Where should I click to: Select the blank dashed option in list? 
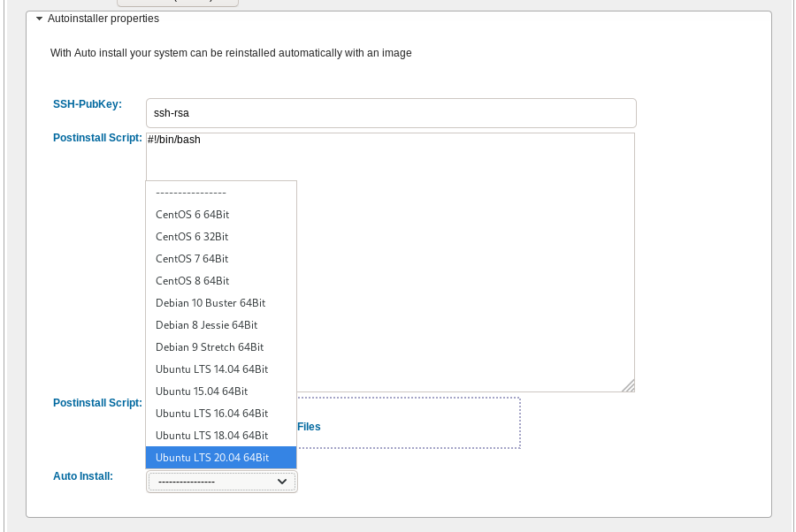click(220, 192)
